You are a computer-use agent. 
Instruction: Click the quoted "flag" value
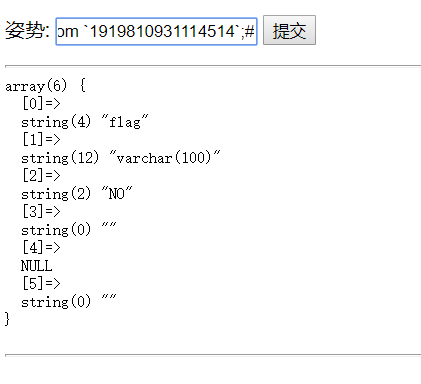[x=125, y=122]
